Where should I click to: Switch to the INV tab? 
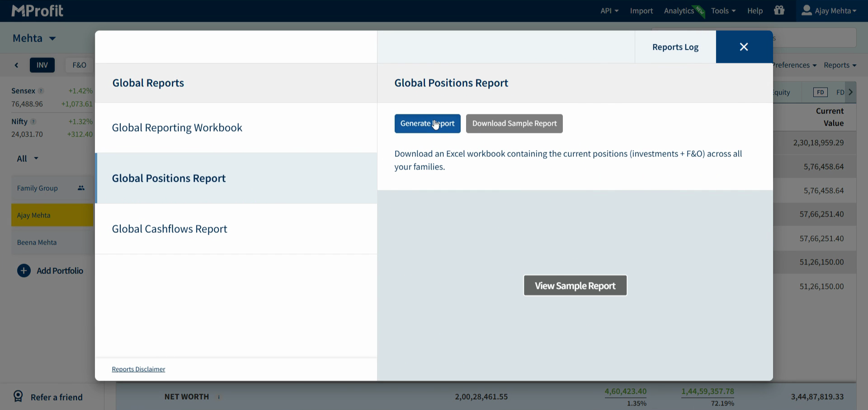42,65
